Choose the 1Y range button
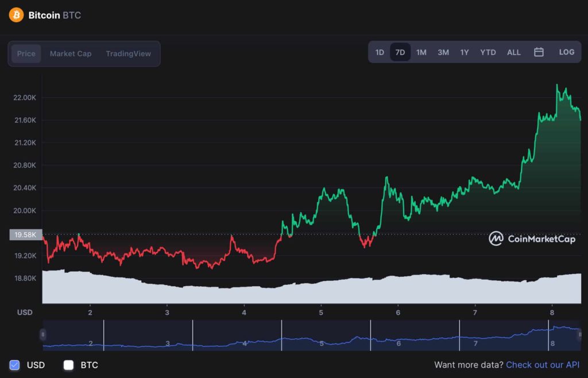This screenshot has width=588, height=378. 465,52
